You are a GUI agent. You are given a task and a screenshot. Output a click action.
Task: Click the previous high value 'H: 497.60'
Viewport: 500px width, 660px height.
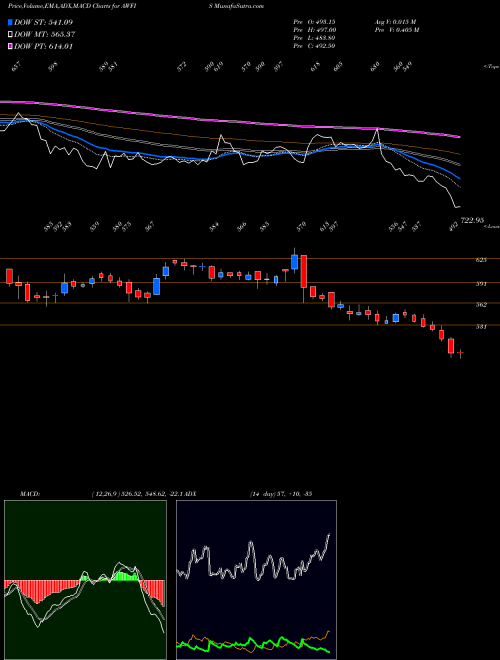(x=321, y=30)
